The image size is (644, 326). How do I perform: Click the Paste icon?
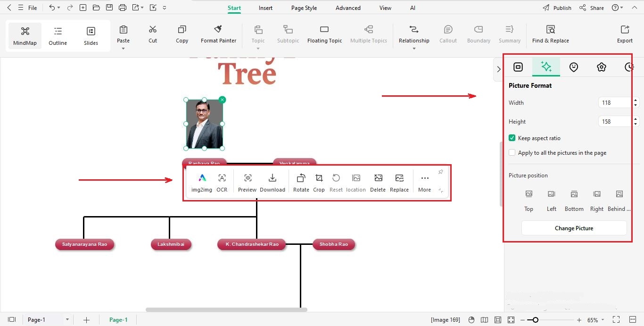(123, 30)
